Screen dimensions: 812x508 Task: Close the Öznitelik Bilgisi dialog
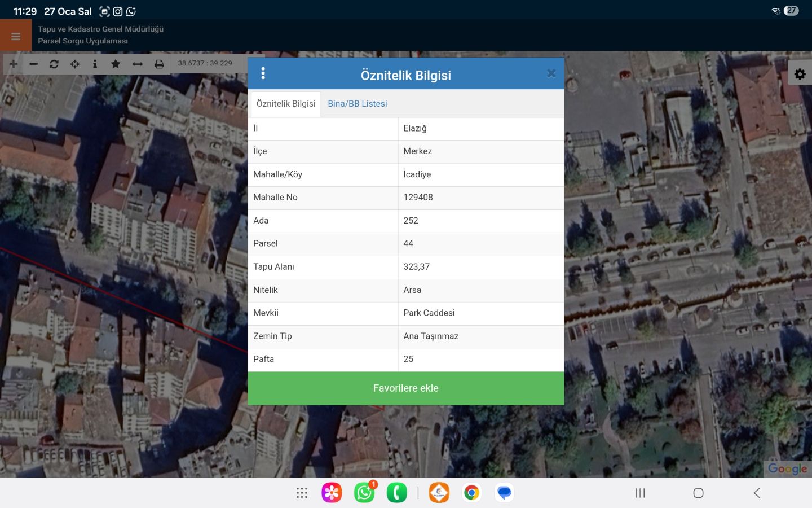551,73
